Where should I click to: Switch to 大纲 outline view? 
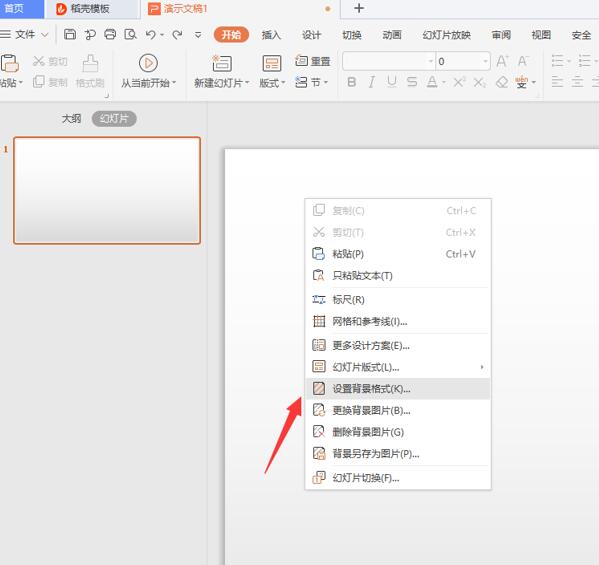pyautogui.click(x=71, y=118)
